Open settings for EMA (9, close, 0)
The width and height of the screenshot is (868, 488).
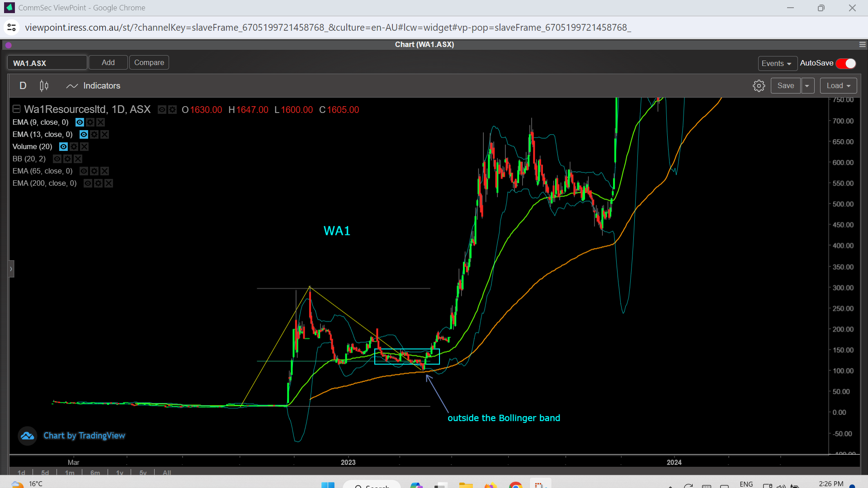point(90,122)
